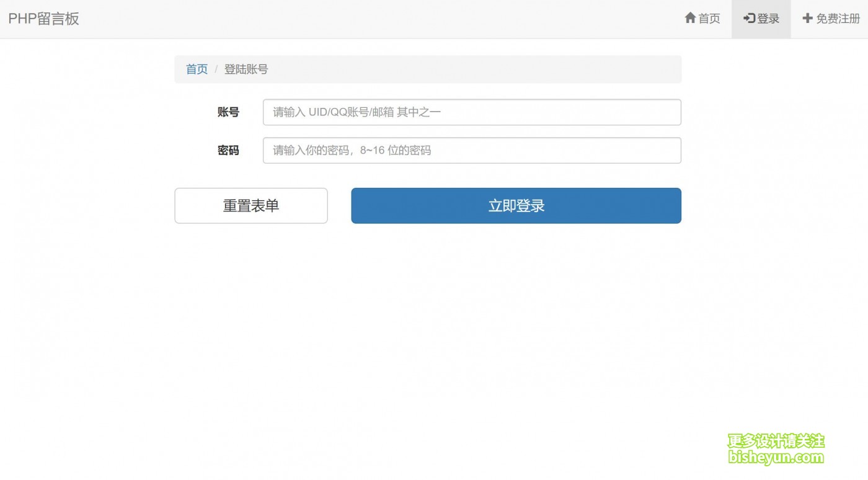Focus the 账号 input field
868x480 pixels.
point(472,112)
